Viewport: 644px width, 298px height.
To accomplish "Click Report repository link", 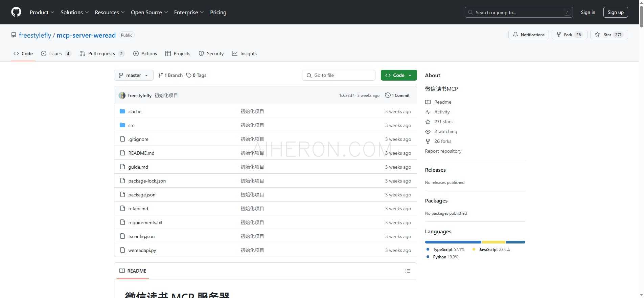I will tap(443, 151).
